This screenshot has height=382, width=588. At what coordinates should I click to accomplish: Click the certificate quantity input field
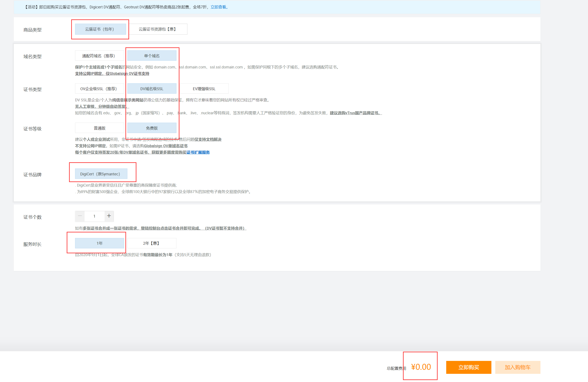[x=94, y=216]
